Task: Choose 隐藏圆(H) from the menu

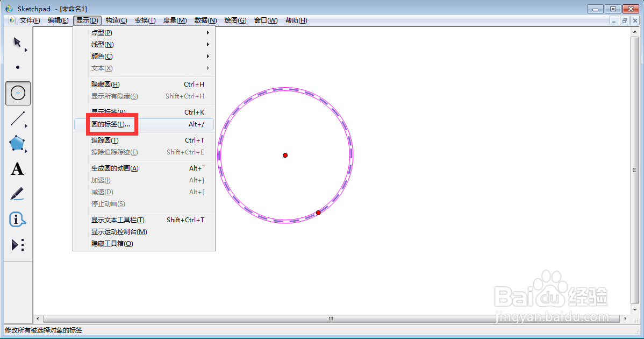Action: coord(144,84)
